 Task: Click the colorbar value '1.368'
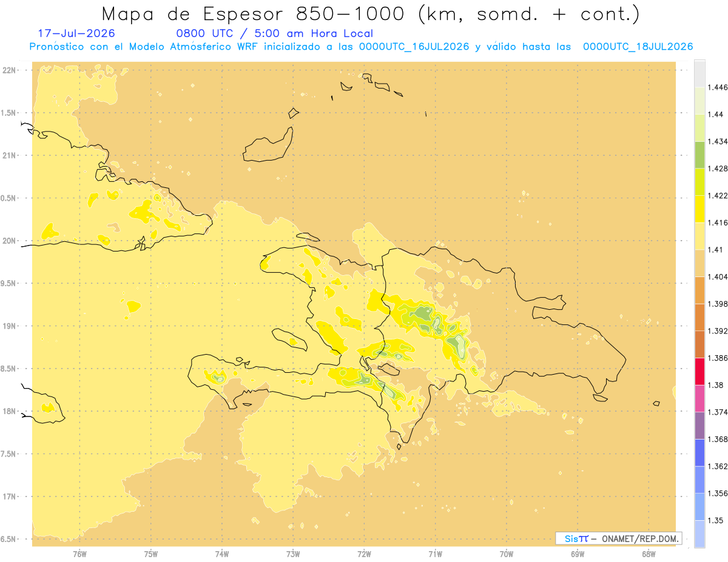pos(718,439)
